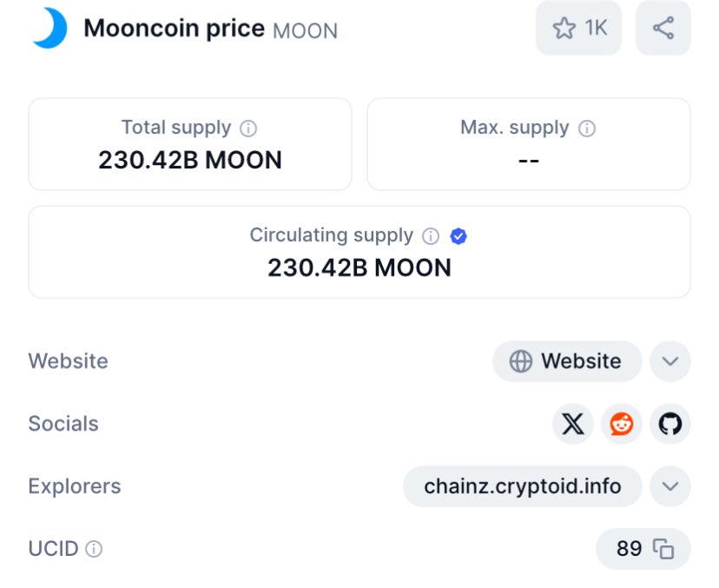Click the Max. supply info icon
This screenshot has height=588, width=719.
(x=587, y=129)
